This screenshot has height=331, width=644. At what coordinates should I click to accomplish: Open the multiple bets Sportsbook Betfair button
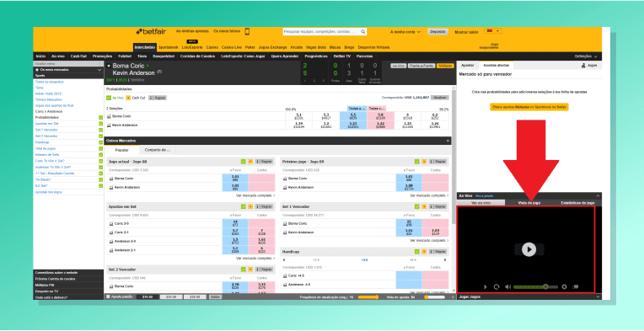pyautogui.click(x=529, y=107)
